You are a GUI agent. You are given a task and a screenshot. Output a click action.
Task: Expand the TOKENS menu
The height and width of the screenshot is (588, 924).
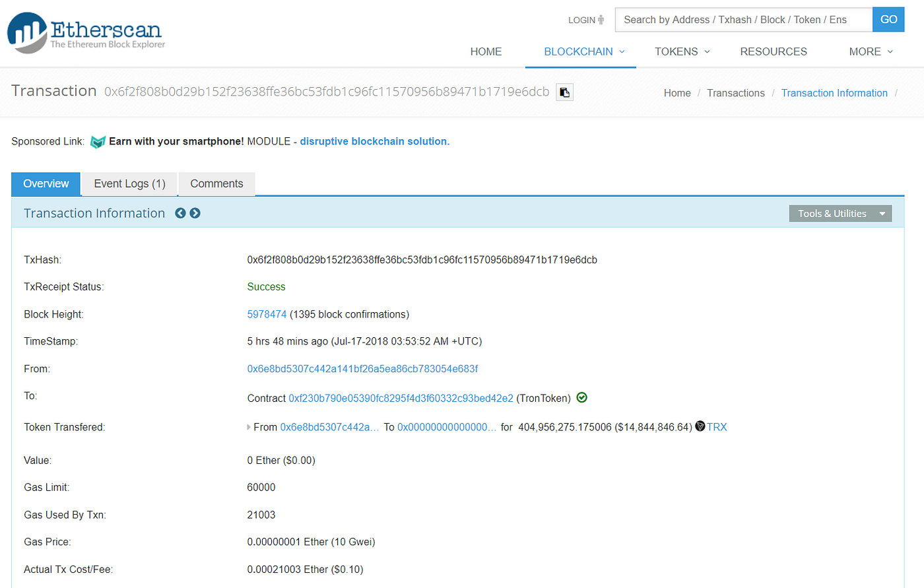[682, 51]
